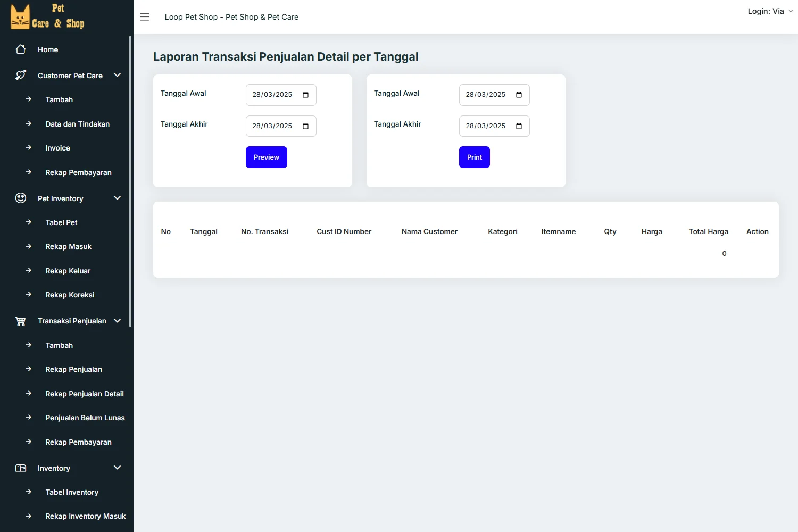The image size is (798, 532).
Task: Click the Pet Inventory smiley icon
Action: pos(21,198)
